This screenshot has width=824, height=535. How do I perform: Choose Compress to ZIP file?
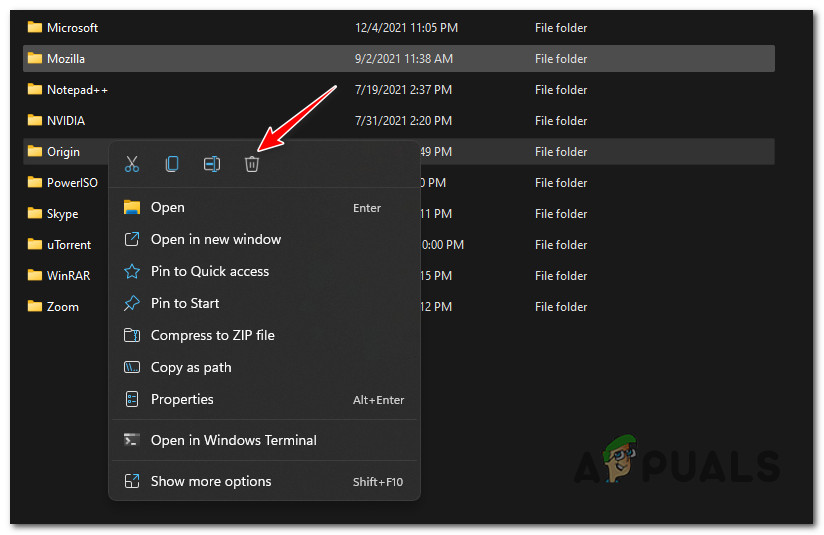coord(264,335)
